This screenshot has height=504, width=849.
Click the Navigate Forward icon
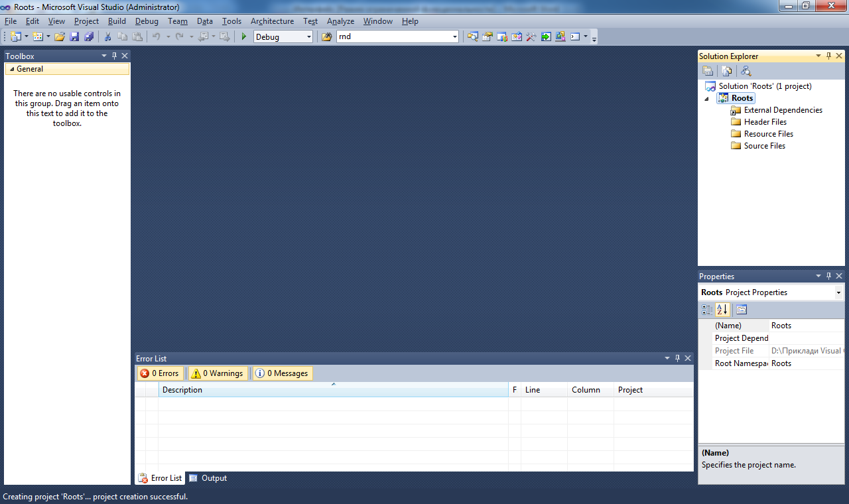click(225, 36)
